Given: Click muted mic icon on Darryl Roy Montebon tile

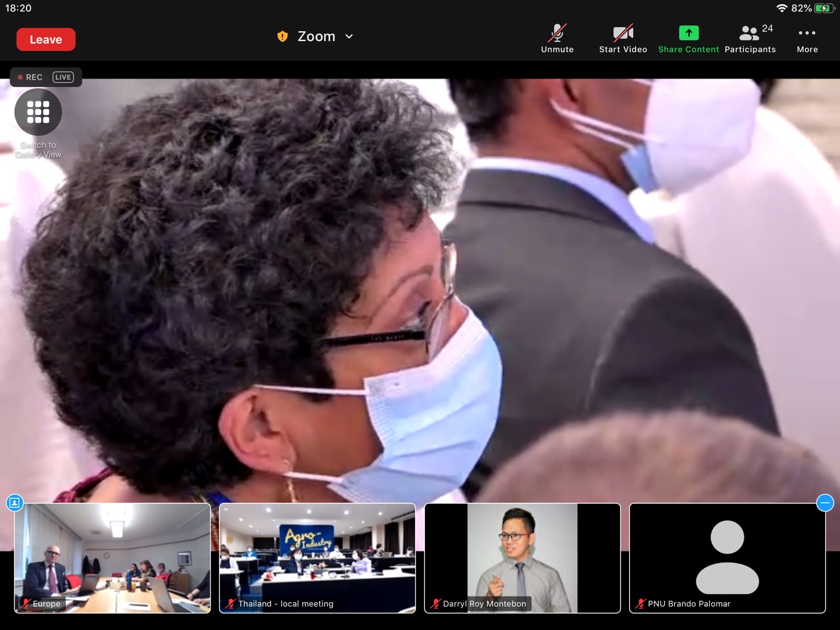Looking at the screenshot, I should coord(436,603).
